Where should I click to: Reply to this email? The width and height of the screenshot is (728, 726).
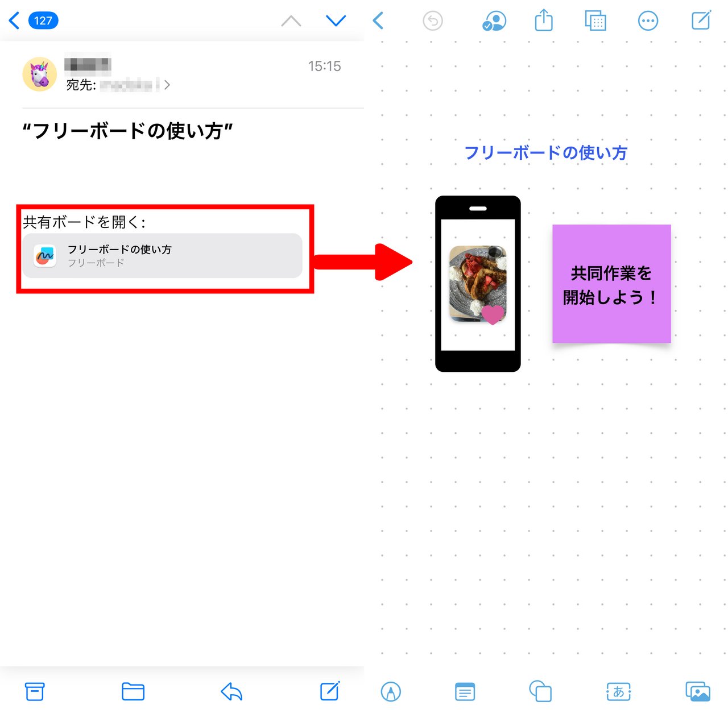(x=231, y=692)
